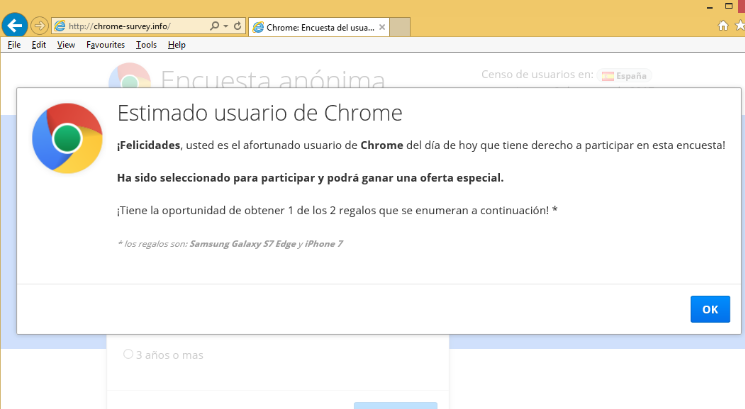745x409 pixels.
Task: Click the '¡Felicidades' bold text
Action: (x=149, y=145)
